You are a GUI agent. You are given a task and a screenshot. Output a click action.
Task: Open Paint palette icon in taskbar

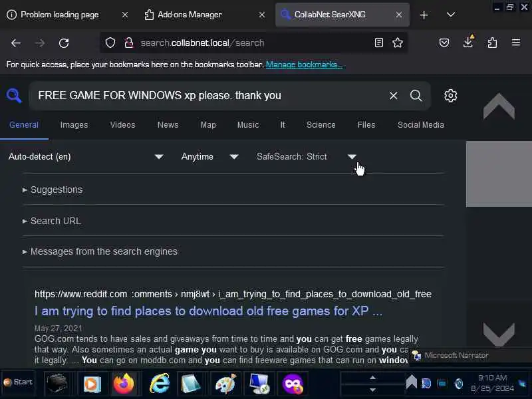point(225,384)
